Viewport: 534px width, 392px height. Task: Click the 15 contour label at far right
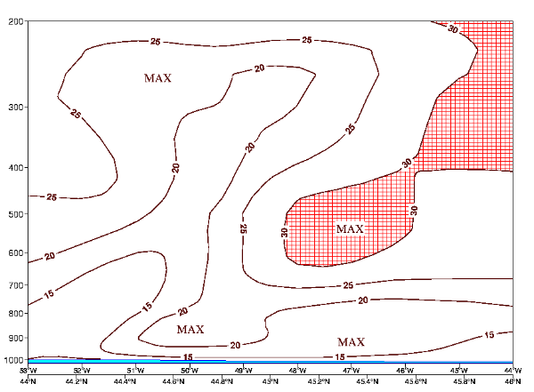(x=489, y=335)
